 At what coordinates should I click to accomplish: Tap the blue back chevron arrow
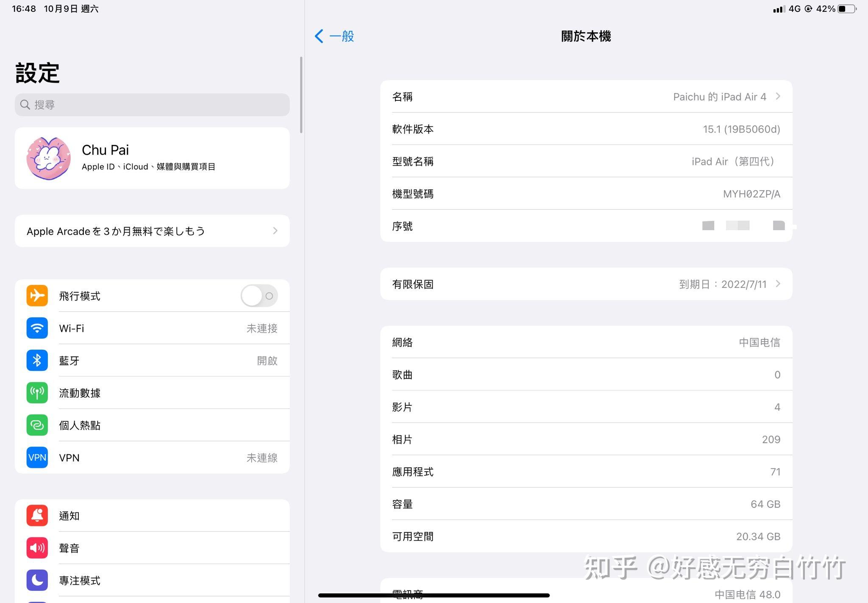coord(319,36)
